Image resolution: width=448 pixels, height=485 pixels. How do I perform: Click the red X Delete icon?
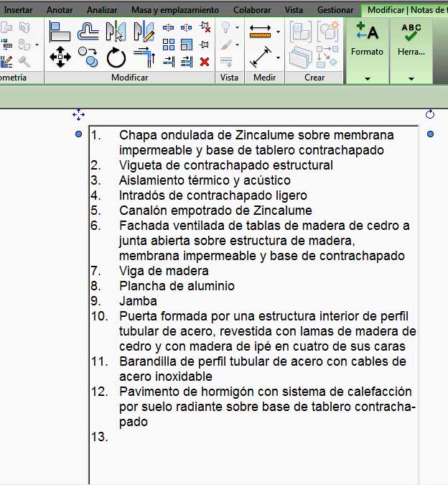pyautogui.click(x=205, y=62)
